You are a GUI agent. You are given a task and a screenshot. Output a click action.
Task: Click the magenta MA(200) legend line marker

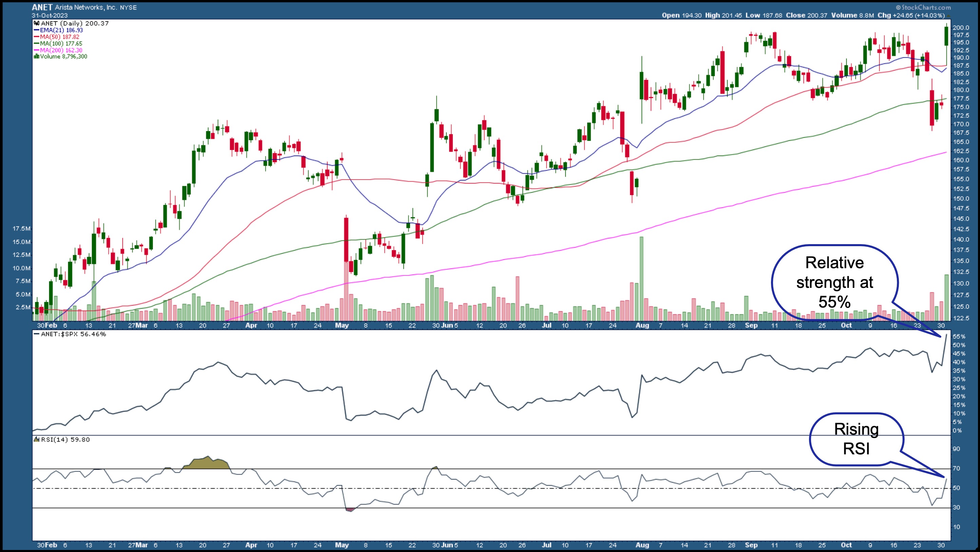pos(37,50)
